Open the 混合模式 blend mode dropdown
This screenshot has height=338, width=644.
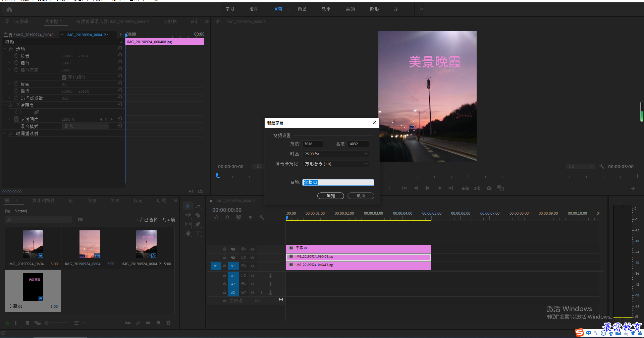(85, 126)
